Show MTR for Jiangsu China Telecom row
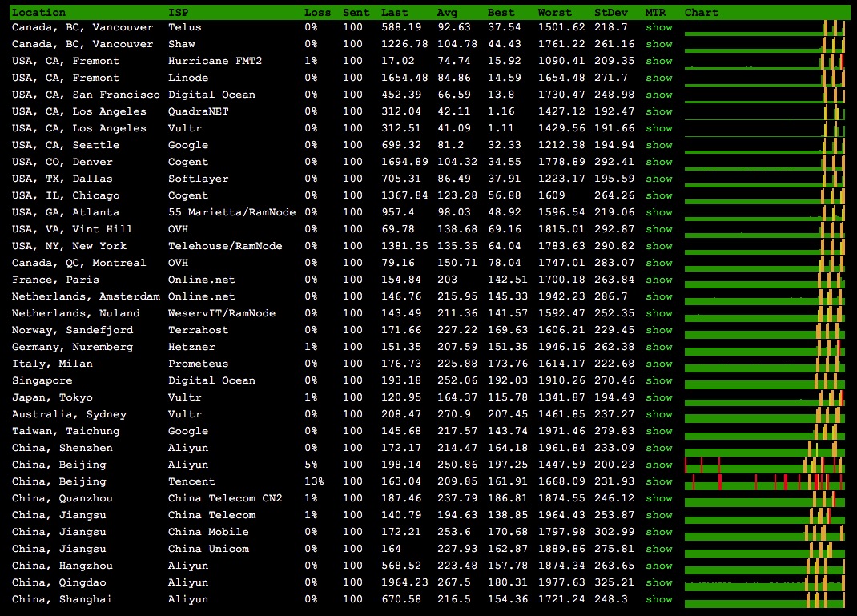 (x=659, y=515)
